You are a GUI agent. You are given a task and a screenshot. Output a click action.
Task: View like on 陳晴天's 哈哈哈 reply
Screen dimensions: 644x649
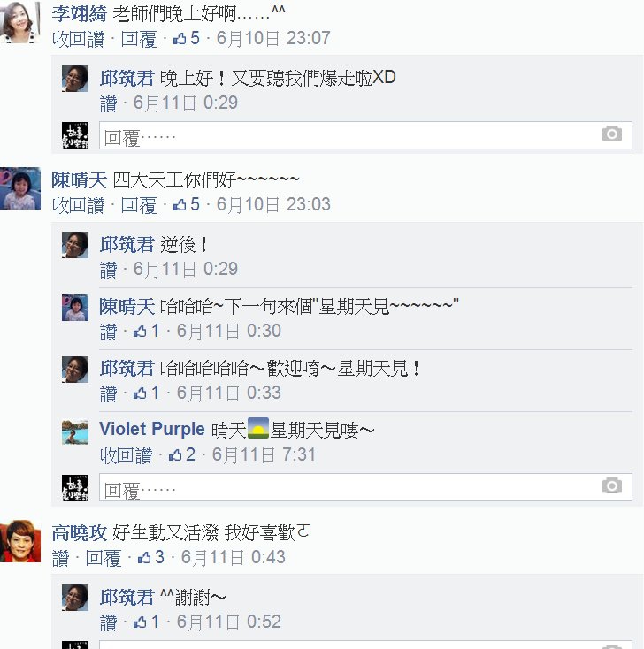[146, 331]
